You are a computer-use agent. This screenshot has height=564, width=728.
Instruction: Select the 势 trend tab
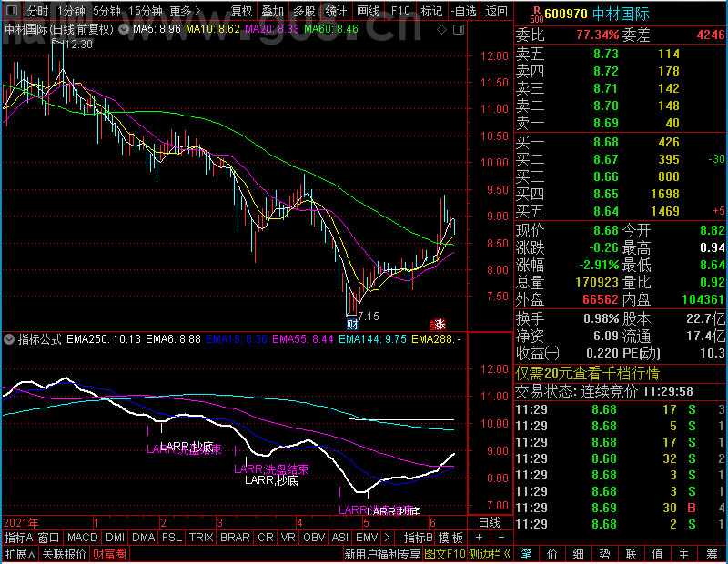point(604,554)
